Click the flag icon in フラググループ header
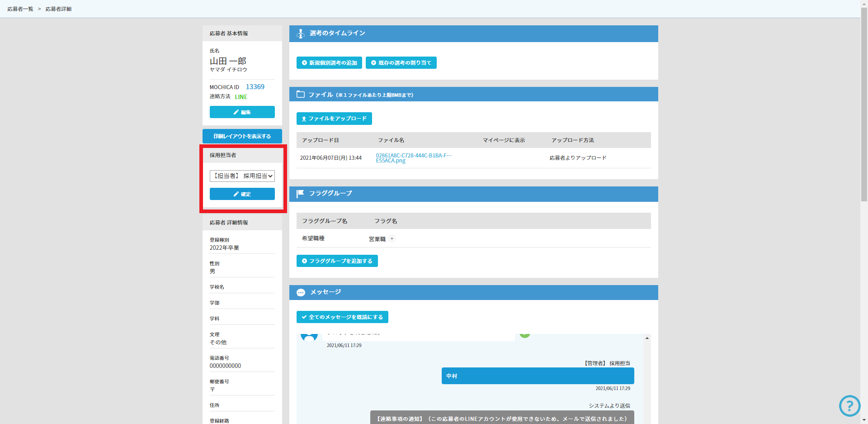The image size is (868, 424). (x=300, y=194)
